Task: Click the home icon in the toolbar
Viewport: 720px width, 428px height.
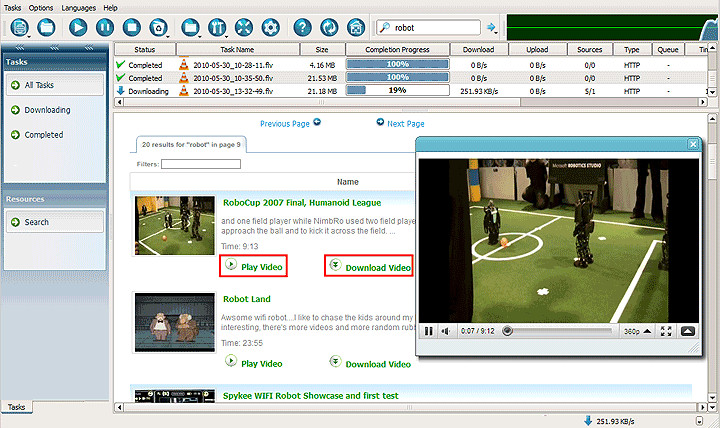Action: tap(356, 28)
